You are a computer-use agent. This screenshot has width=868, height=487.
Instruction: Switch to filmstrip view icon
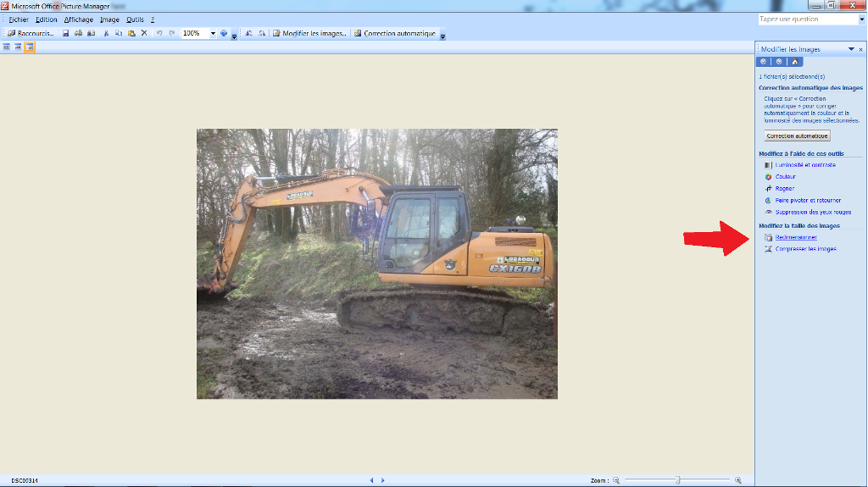point(18,47)
